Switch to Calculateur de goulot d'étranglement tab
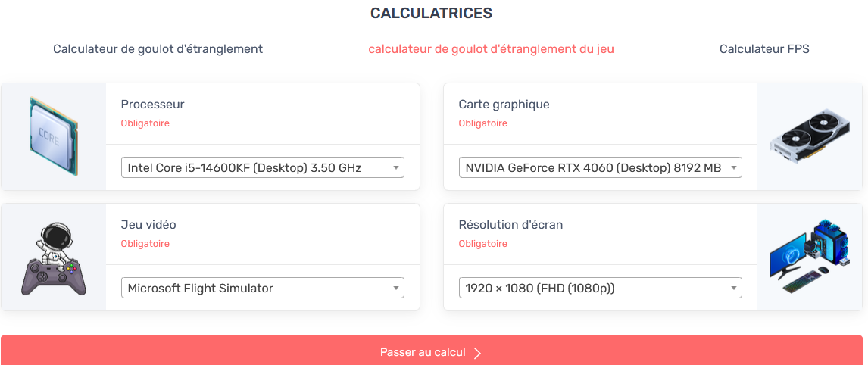 158,49
